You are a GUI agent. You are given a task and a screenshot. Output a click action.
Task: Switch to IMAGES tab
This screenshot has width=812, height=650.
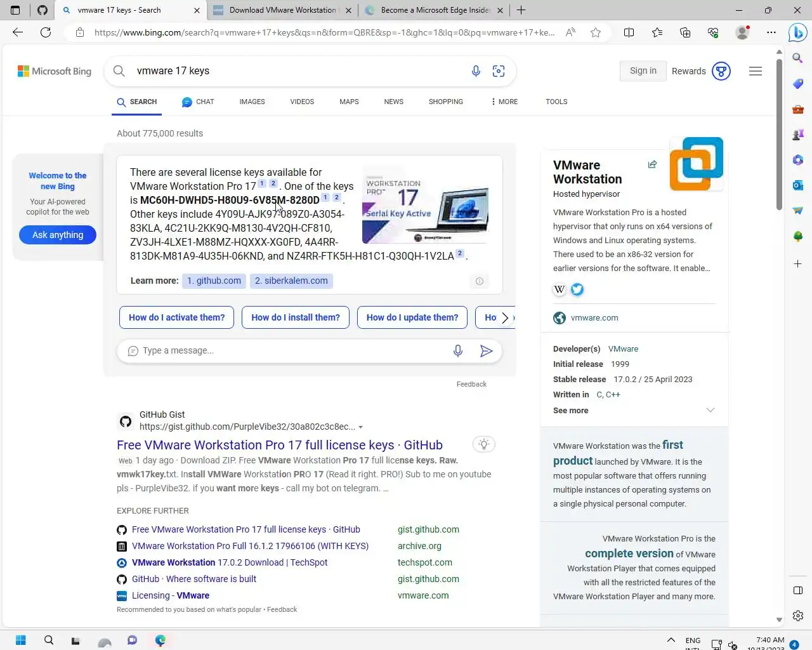(252, 102)
